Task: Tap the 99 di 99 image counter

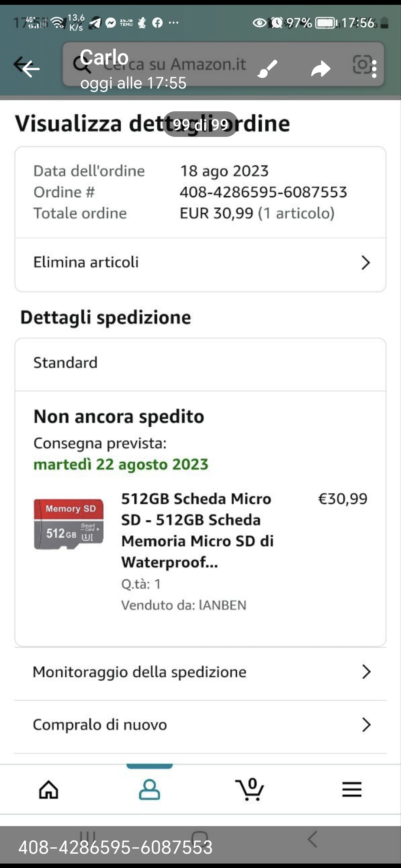Action: (x=200, y=125)
